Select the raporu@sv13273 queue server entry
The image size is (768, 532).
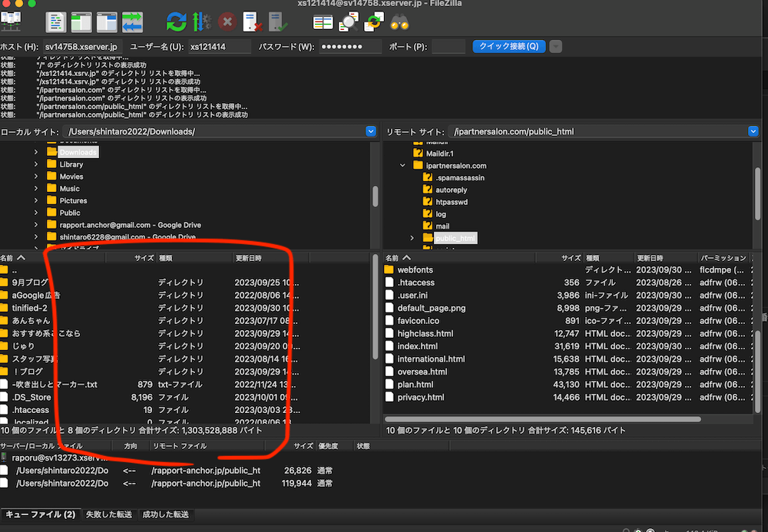[59, 458]
